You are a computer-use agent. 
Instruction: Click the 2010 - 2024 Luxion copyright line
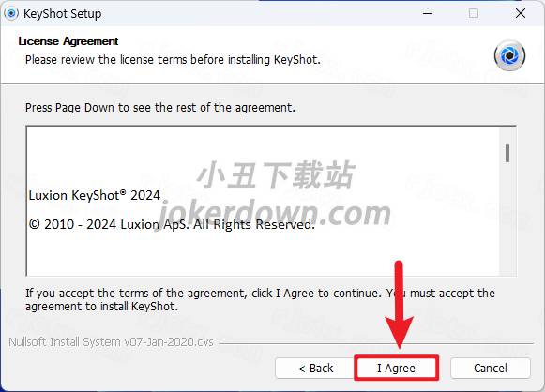click(x=172, y=224)
